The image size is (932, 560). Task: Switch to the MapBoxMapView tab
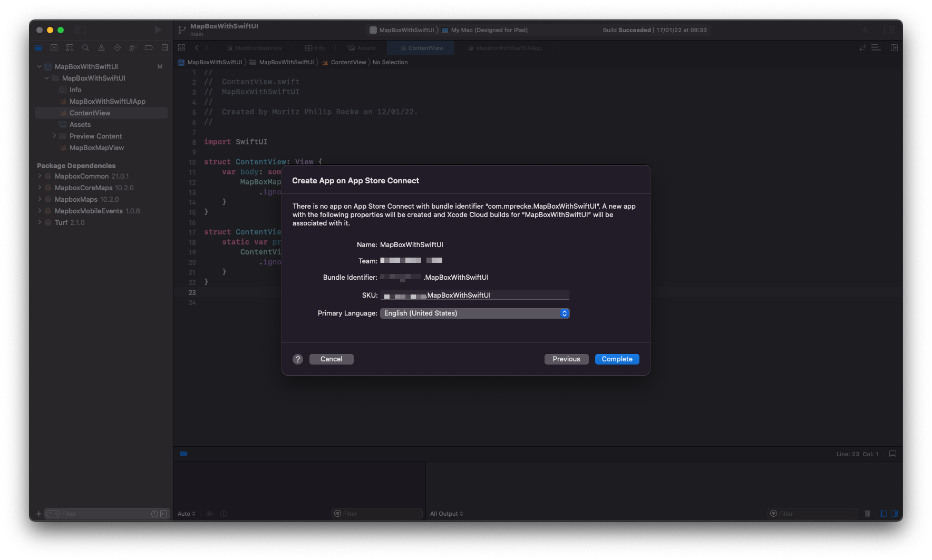(254, 48)
